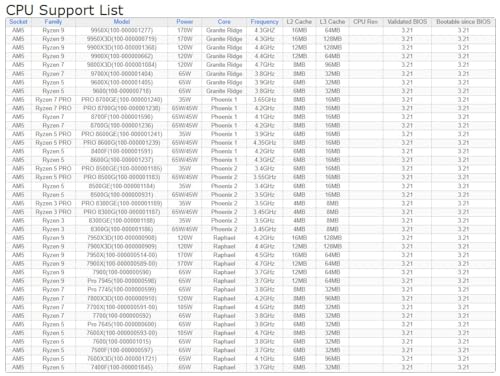The height and width of the screenshot is (376, 500).
Task: Select the PRO 8500GE(100-000001185) model cell
Action: pos(122,169)
